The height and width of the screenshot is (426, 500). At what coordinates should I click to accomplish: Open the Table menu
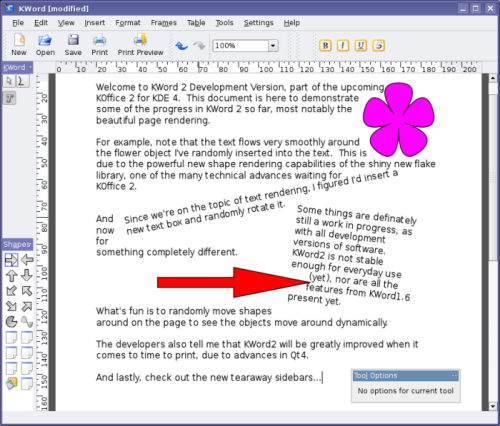196,23
